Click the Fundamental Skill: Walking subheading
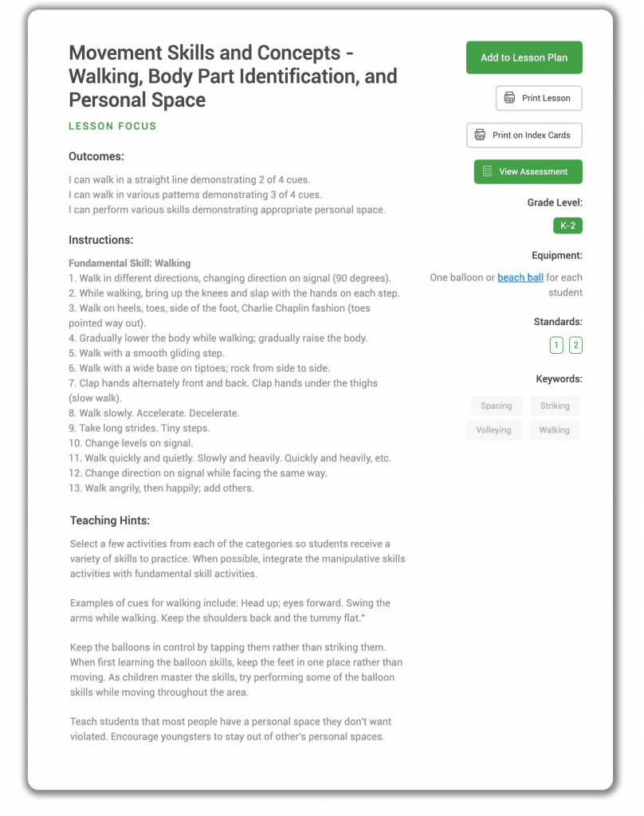Viewport: 644px width, 816px height. [x=130, y=263]
